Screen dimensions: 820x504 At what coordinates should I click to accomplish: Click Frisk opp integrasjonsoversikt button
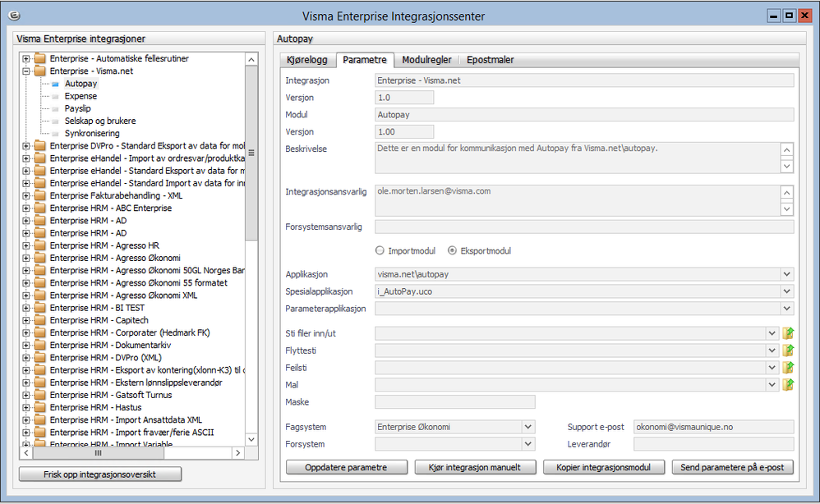(x=100, y=474)
